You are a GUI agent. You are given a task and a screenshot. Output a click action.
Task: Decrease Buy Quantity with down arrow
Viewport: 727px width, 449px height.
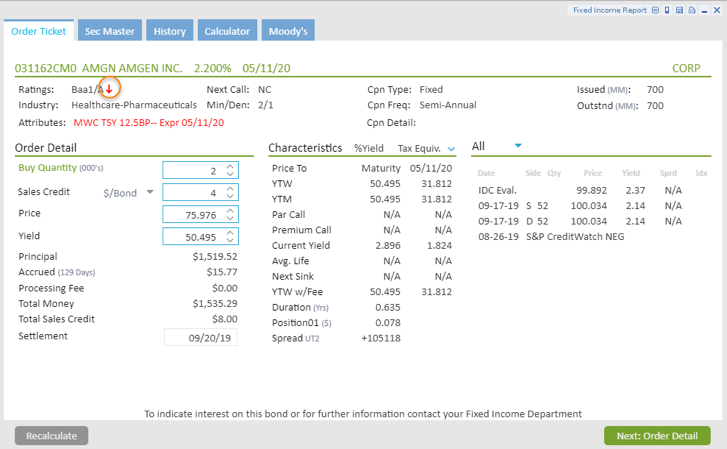pos(230,173)
